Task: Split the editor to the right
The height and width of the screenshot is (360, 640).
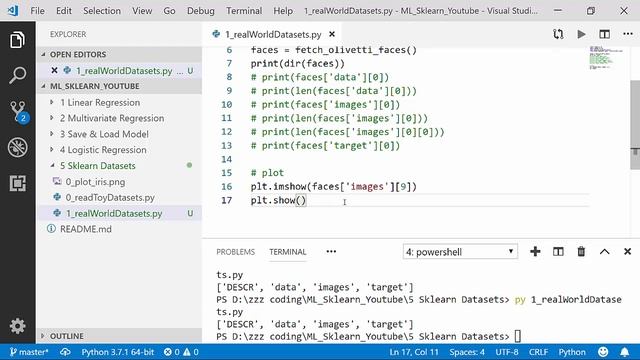Action: (604, 34)
